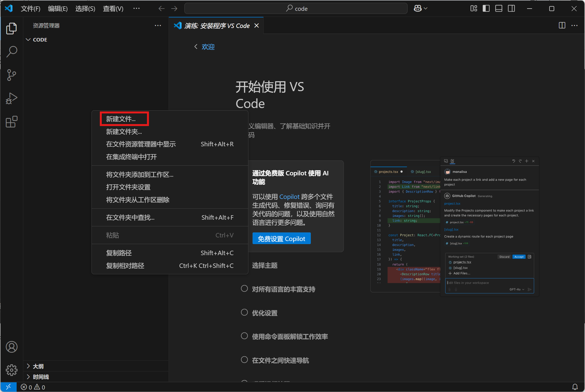The width and height of the screenshot is (585, 392).
Task: Toggle the primary sidebar layout icon
Action: [x=486, y=9]
